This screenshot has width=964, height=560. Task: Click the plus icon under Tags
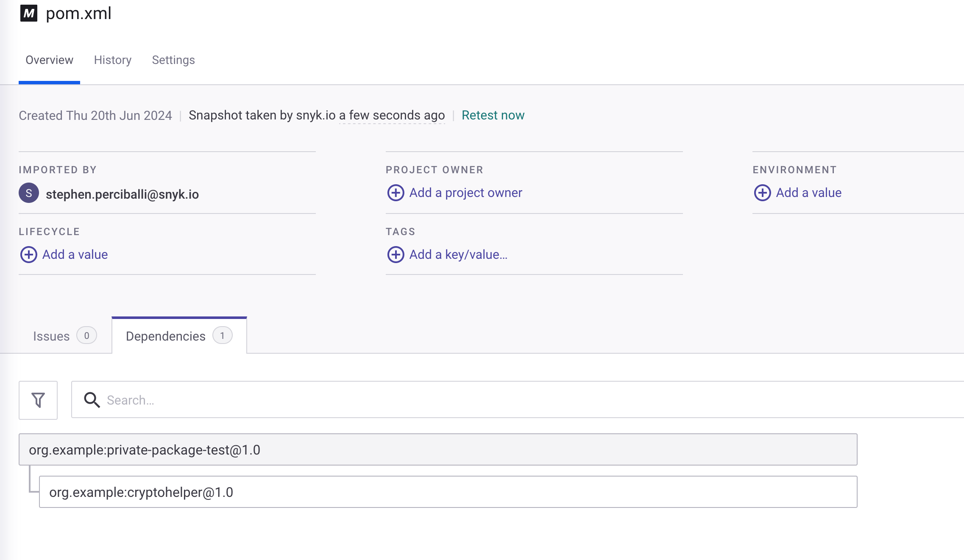(x=396, y=255)
